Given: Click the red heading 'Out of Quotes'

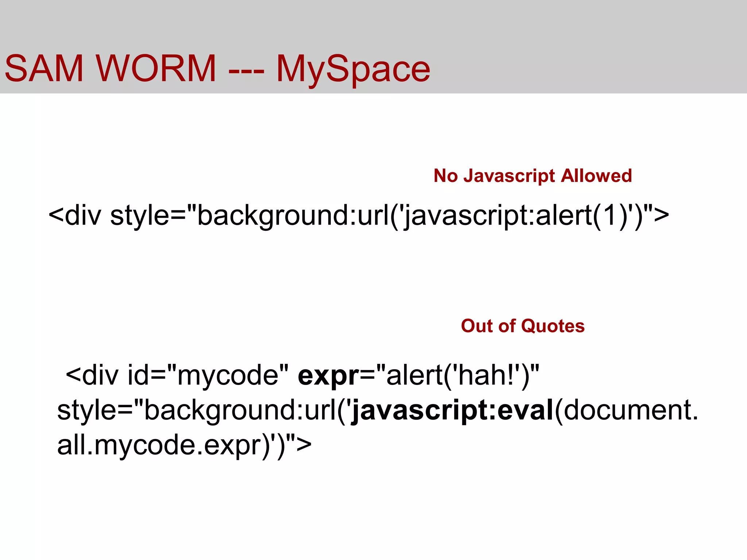Looking at the screenshot, I should click(x=523, y=326).
